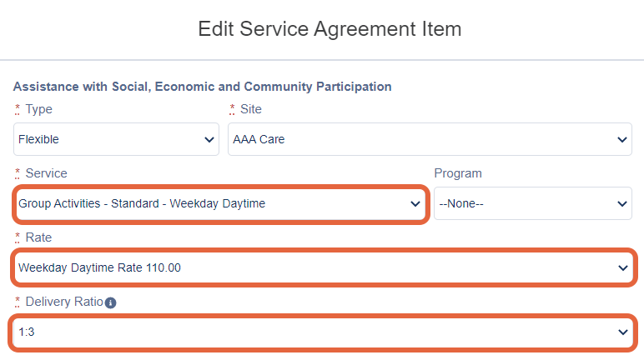Image resolution: width=644 pixels, height=360 pixels.
Task: Click the Program field label
Action: click(x=457, y=173)
